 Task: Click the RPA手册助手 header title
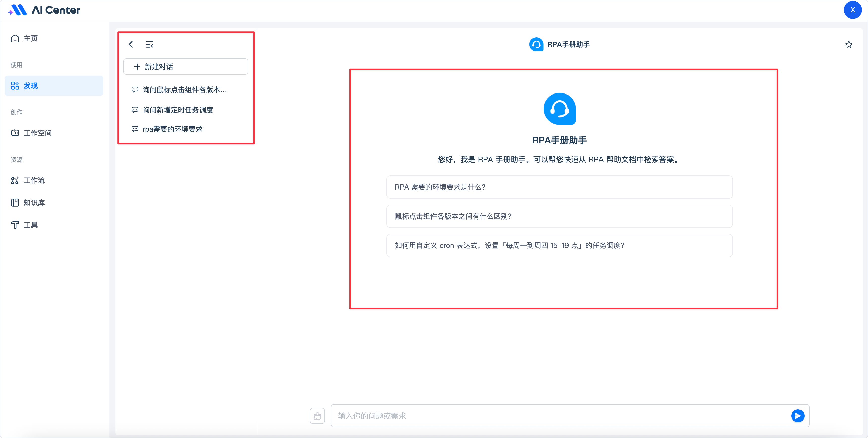[569, 45]
